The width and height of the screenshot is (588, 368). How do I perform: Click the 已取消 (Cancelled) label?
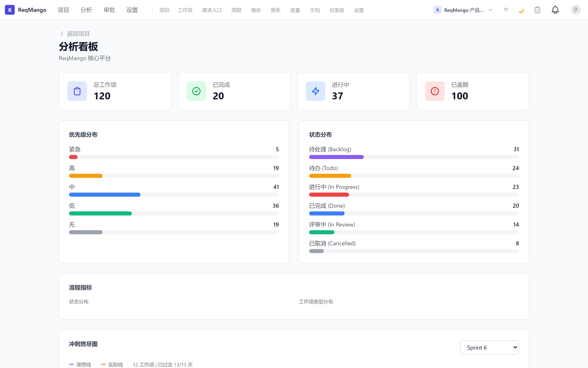(x=332, y=243)
